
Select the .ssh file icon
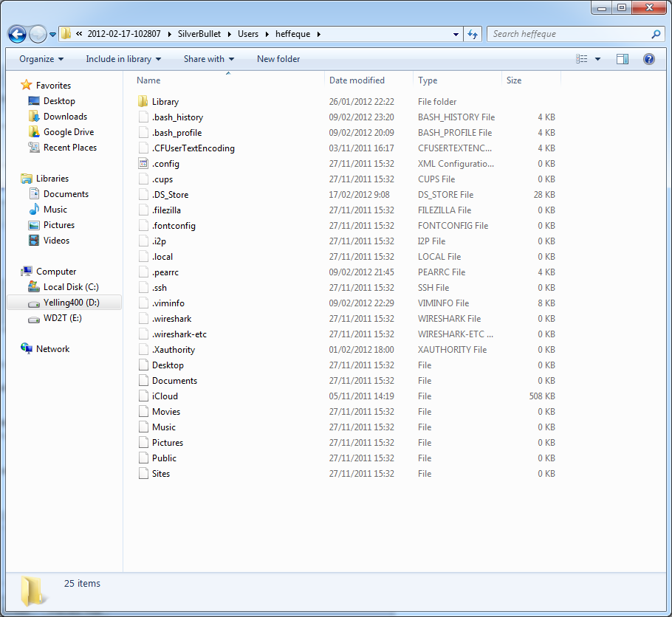click(x=143, y=288)
